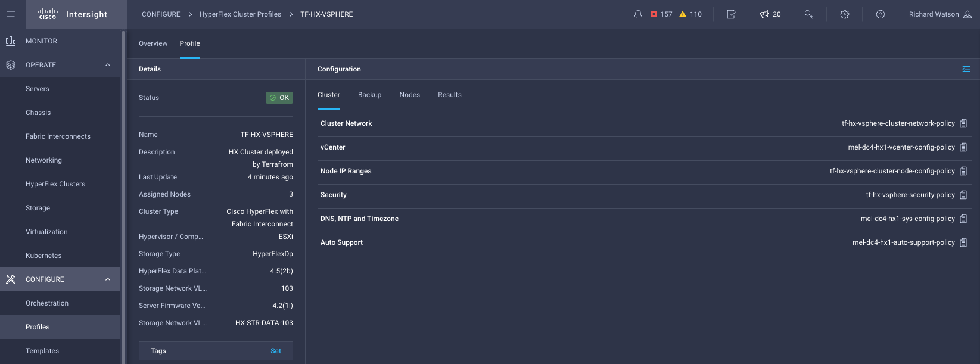Click the mel-dc4-hx1-auto-support-policy name
980x364 pixels.
[x=904, y=242]
